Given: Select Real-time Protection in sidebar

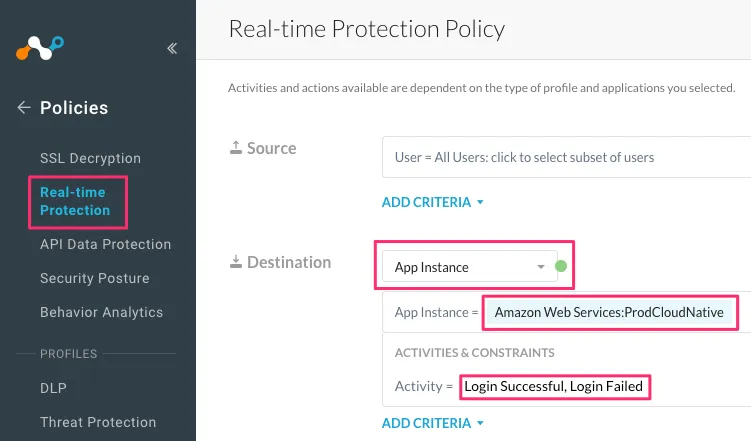Looking at the screenshot, I should [x=75, y=200].
